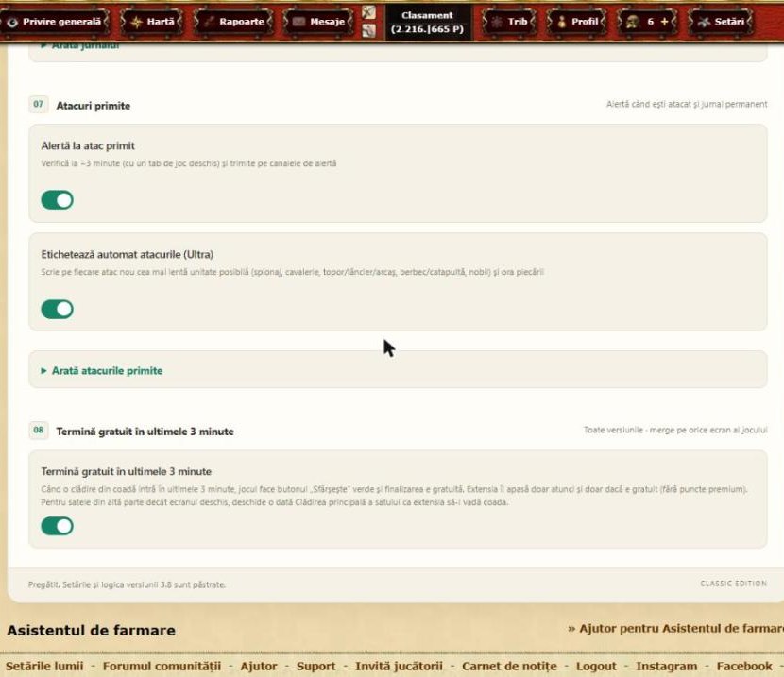
Task: Open the Setări settings menu
Action: point(722,22)
